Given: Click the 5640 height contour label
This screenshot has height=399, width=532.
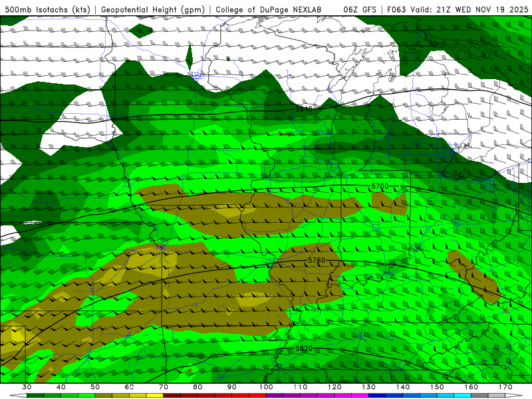Looking at the screenshot, I should (304, 109).
